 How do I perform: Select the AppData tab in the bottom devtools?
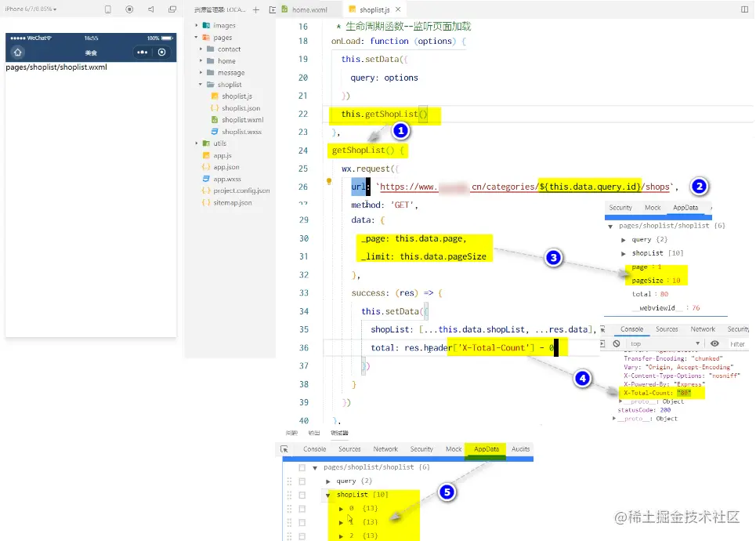[x=486, y=448]
